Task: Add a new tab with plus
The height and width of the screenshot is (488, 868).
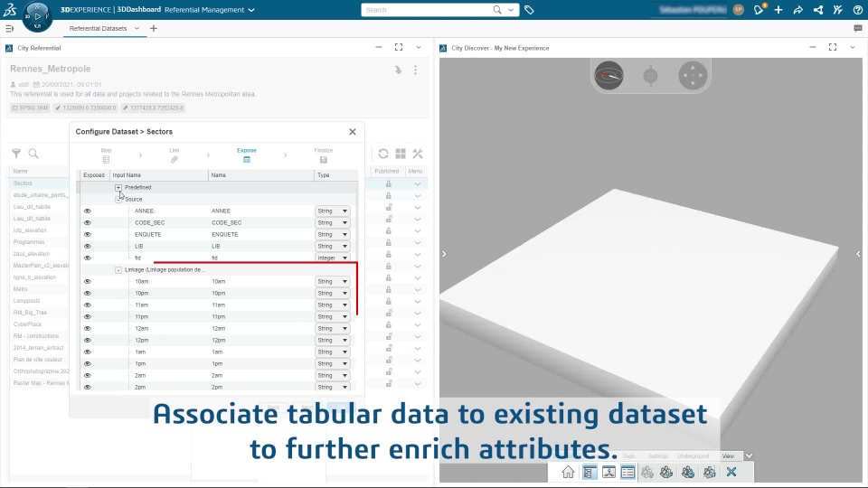Action: 154,28
